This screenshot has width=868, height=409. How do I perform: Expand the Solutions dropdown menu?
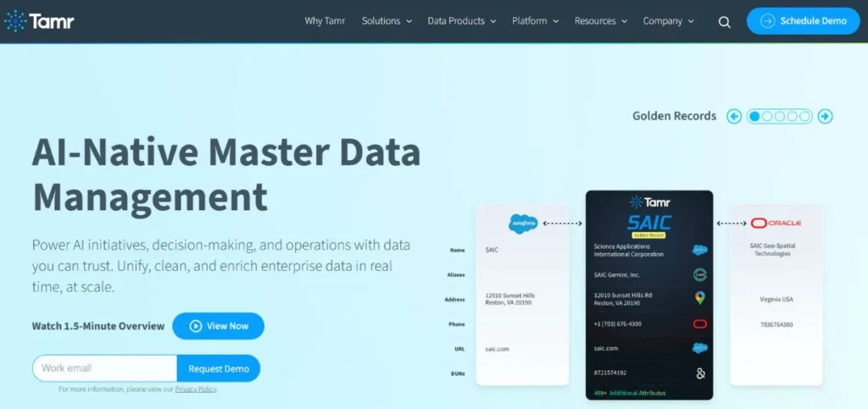387,21
